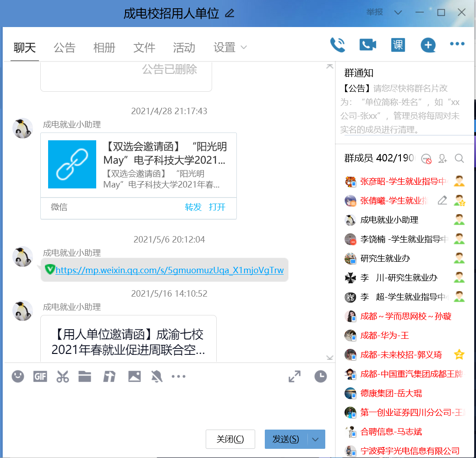
Task: Expand the 设置 menu chevron
Action: coord(244,47)
